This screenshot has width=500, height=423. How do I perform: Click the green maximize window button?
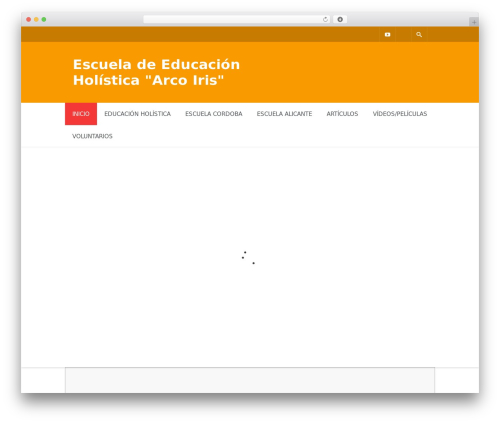click(44, 20)
